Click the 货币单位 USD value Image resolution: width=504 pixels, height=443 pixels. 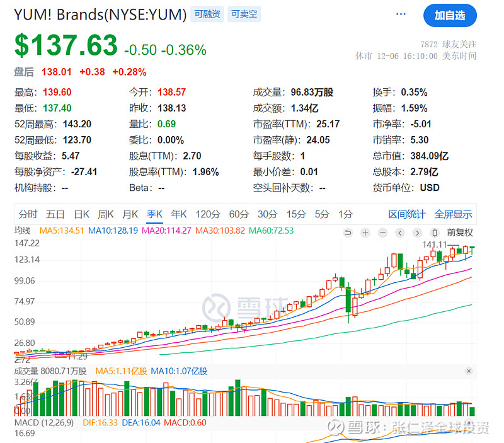pyautogui.click(x=430, y=187)
